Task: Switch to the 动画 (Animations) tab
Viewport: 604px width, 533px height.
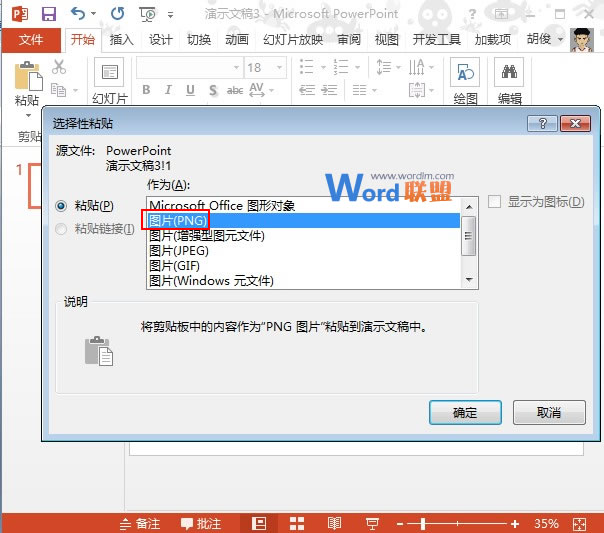Action: (x=237, y=40)
